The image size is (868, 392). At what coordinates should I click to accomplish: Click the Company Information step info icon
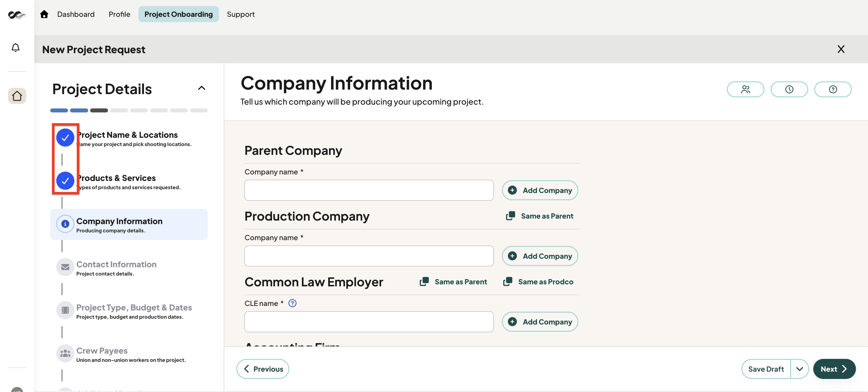(x=65, y=224)
